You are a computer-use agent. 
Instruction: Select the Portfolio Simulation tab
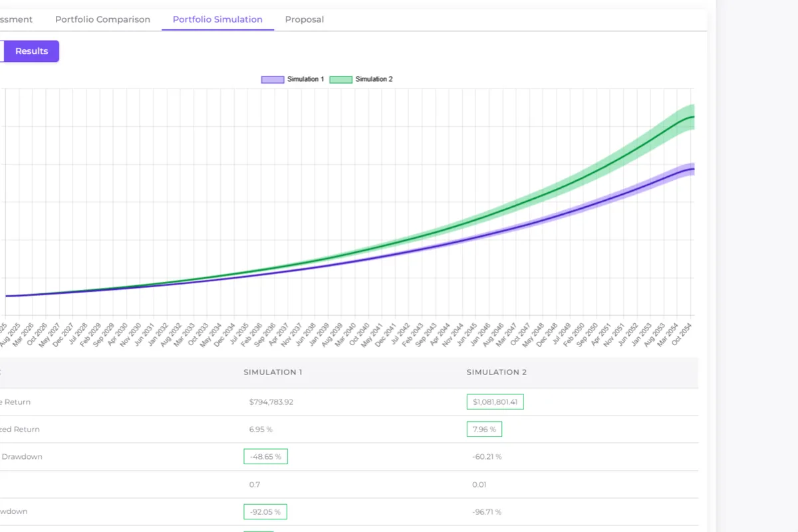pyautogui.click(x=217, y=19)
